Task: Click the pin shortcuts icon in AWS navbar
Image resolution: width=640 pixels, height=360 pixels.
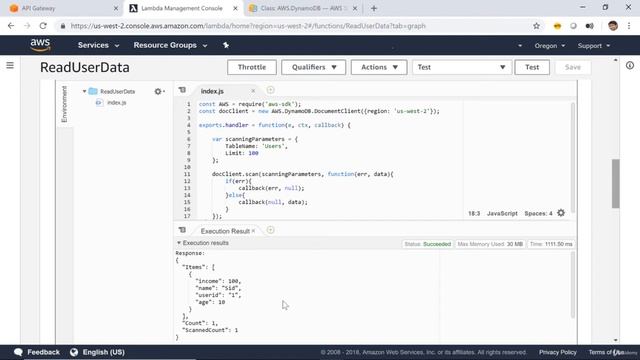Action: point(226,45)
